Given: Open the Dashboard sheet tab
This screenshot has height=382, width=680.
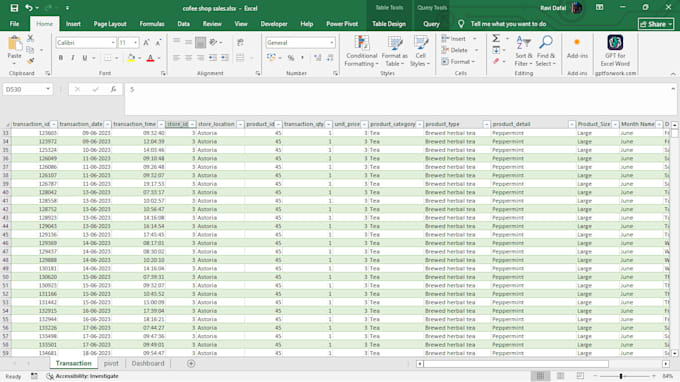Looking at the screenshot, I should coord(148,363).
